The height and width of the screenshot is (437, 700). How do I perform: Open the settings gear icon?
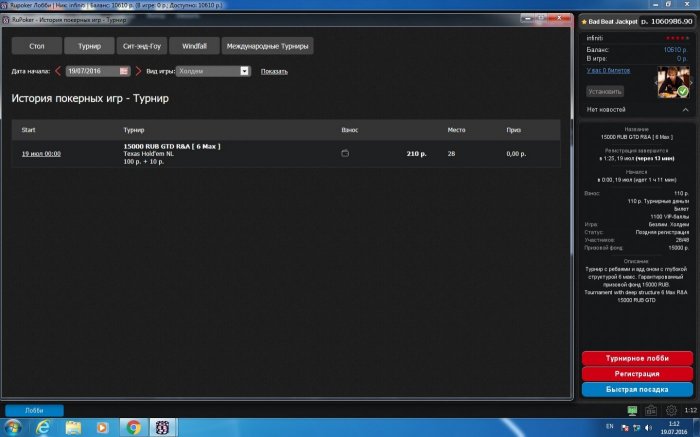(x=671, y=410)
